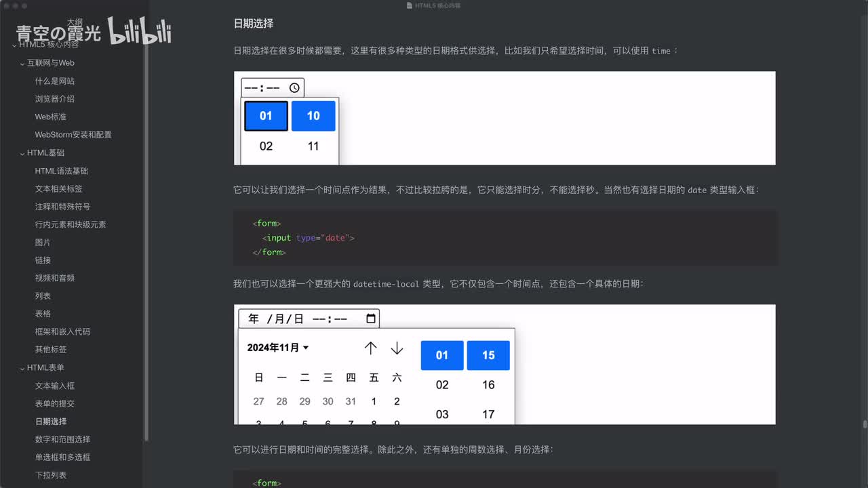Open Web标准 in the outline
868x488 pixels.
(x=51, y=117)
